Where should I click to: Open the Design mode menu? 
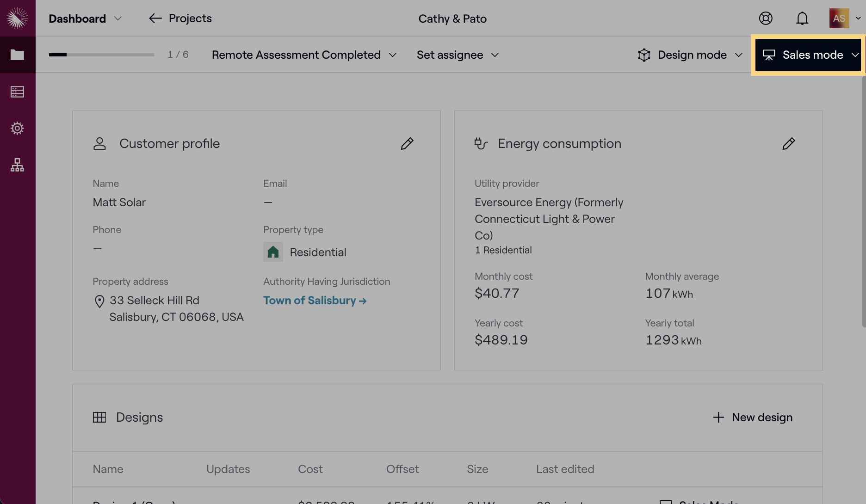[x=690, y=55]
